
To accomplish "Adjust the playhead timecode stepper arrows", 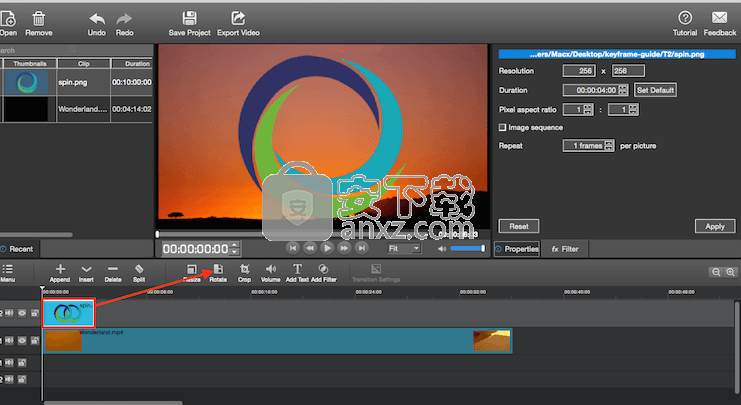I will (x=234, y=249).
